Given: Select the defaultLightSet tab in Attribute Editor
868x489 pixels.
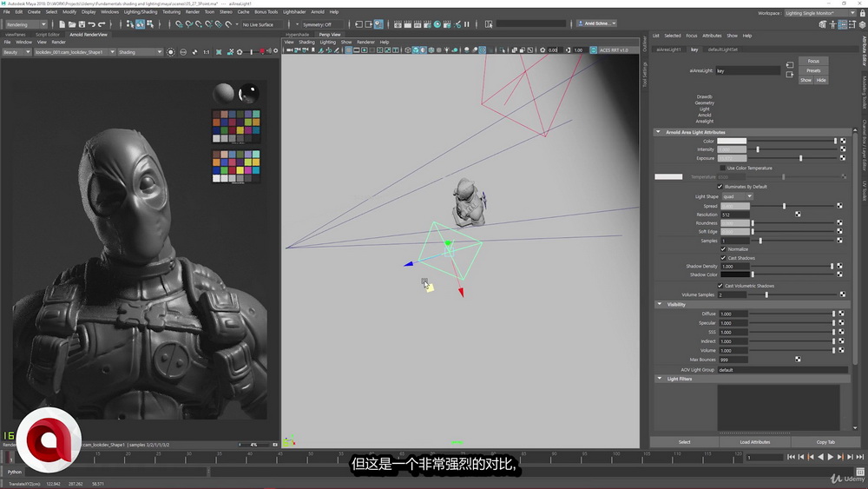Looking at the screenshot, I should coord(722,50).
